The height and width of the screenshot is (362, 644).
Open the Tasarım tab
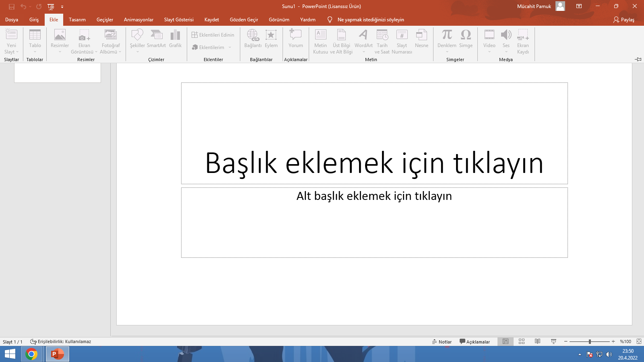tap(77, 20)
